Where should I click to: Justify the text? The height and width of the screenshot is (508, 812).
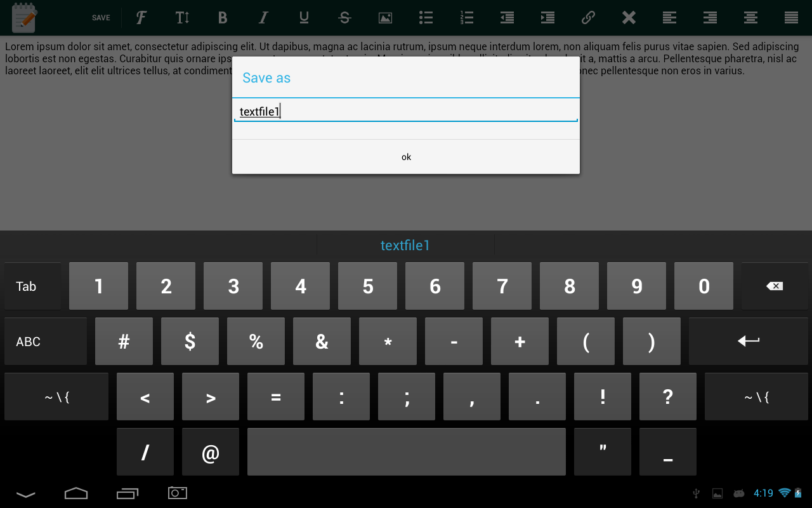(791, 18)
